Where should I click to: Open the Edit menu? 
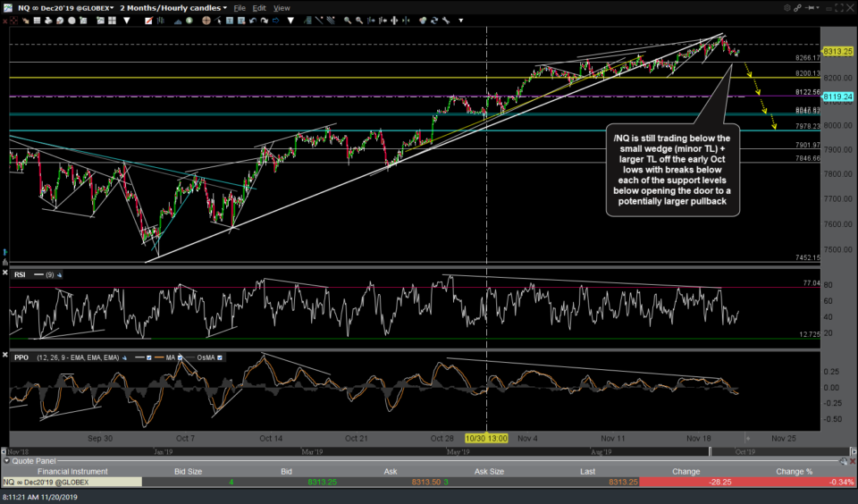(259, 8)
